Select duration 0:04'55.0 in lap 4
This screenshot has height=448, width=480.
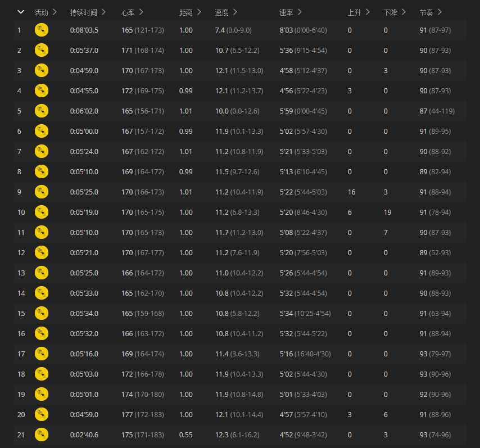coord(84,90)
